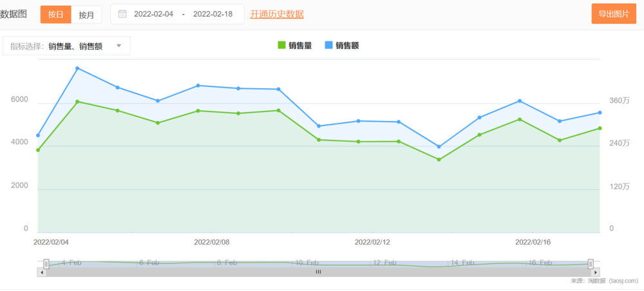644x291 pixels.
Task: Click the calendar icon in date picker
Action: (x=122, y=14)
